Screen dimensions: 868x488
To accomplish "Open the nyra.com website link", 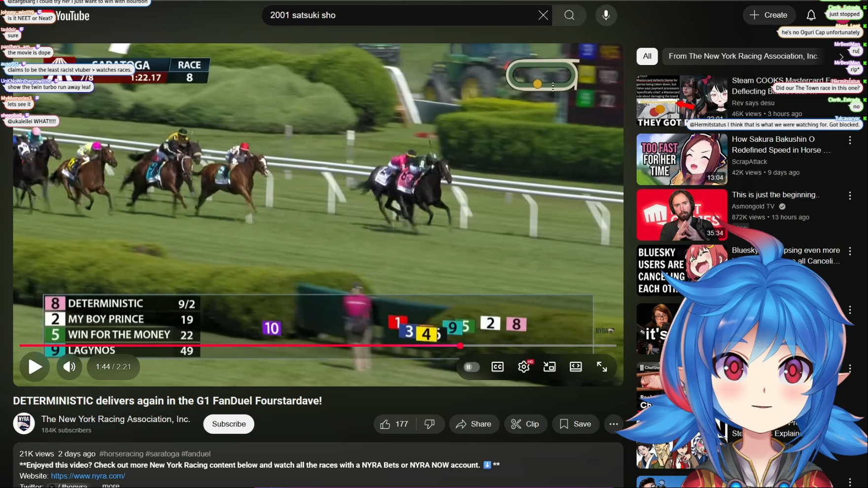I will coord(88,476).
